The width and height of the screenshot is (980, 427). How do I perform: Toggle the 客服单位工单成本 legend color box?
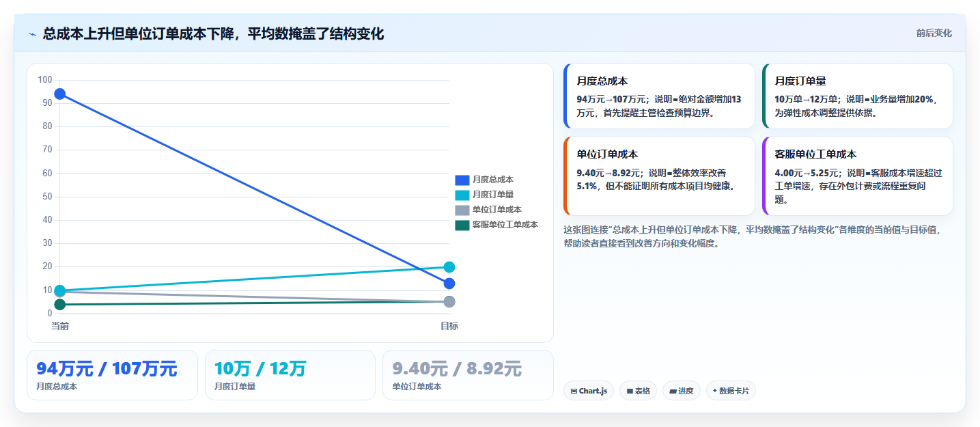pos(462,225)
